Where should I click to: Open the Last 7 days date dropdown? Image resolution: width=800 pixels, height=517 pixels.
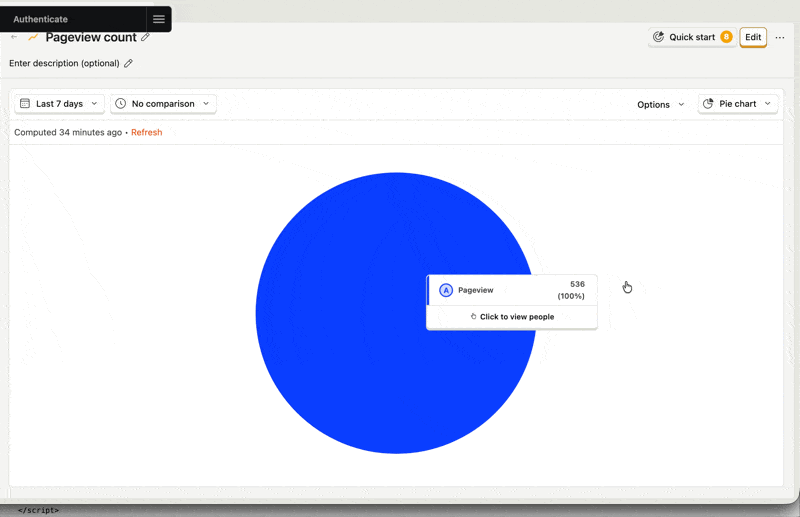point(59,104)
